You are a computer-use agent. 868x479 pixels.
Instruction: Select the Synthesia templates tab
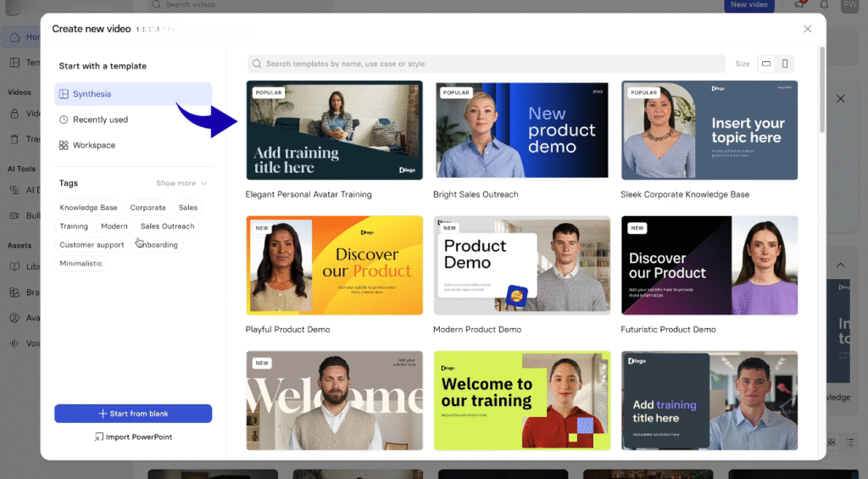tap(92, 94)
